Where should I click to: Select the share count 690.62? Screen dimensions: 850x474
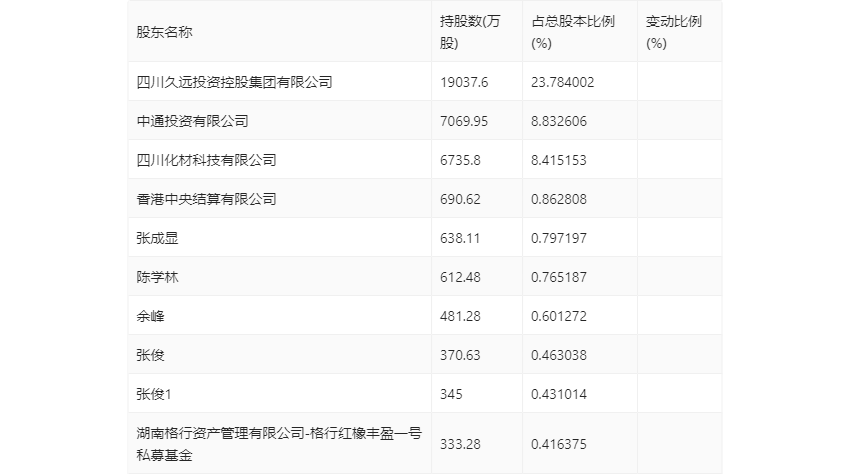click(x=460, y=199)
